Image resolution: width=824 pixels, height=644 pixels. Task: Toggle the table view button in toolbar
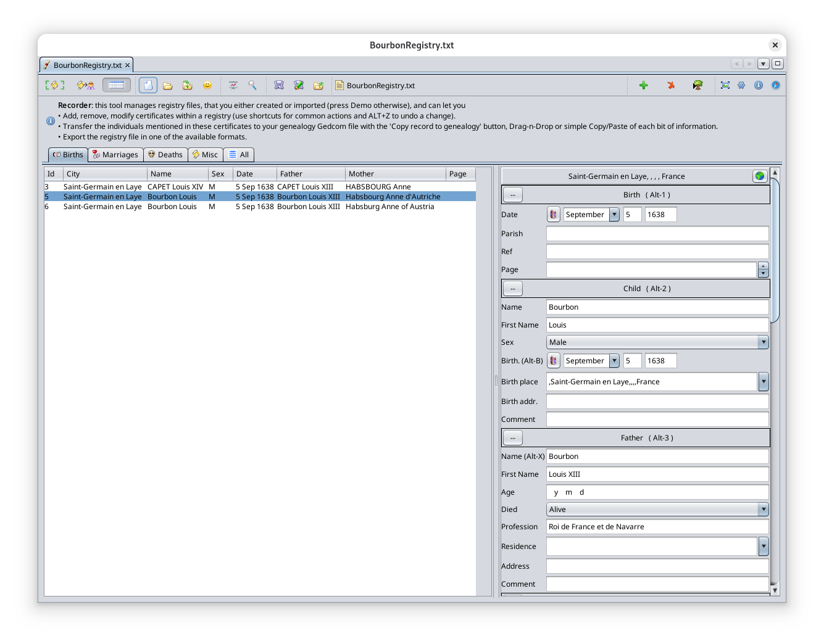pyautogui.click(x=117, y=85)
